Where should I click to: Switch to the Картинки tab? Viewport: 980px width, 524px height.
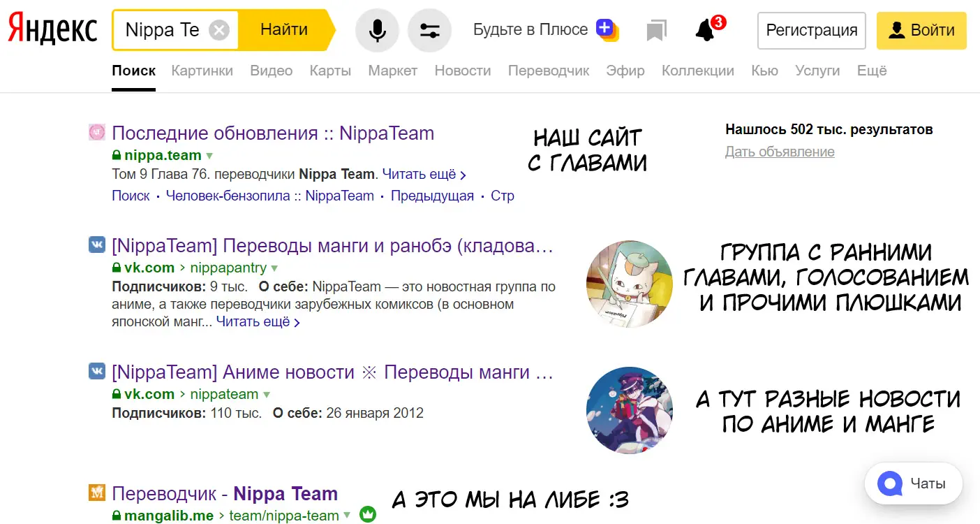202,71
